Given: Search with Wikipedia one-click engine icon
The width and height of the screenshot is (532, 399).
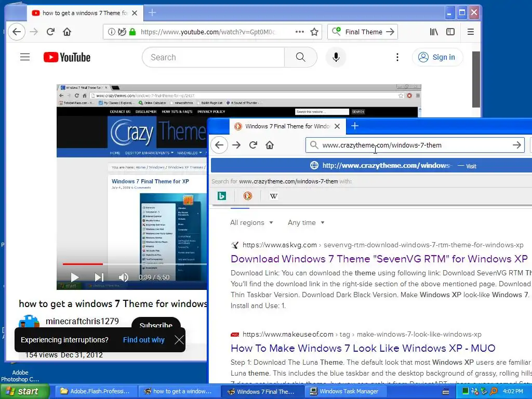Looking at the screenshot, I should pyautogui.click(x=273, y=196).
